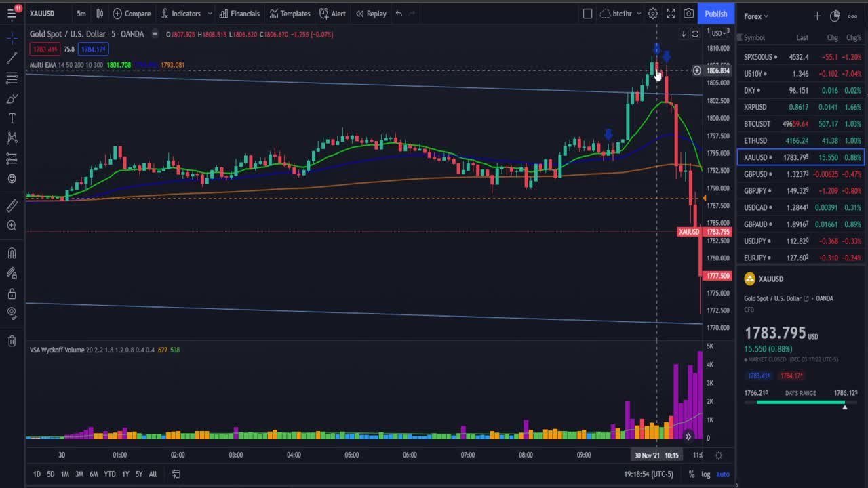Open candlestick chart style selector
Image resolution: width=868 pixels, height=488 pixels.
click(x=100, y=14)
